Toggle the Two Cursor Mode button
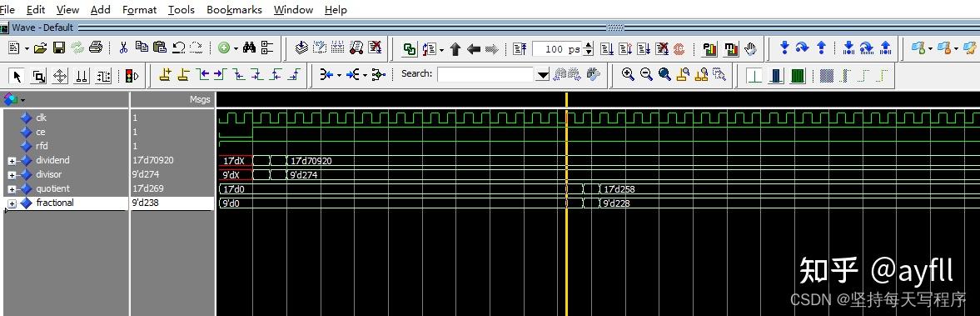Image resolution: width=980 pixels, height=316 pixels. (x=82, y=77)
